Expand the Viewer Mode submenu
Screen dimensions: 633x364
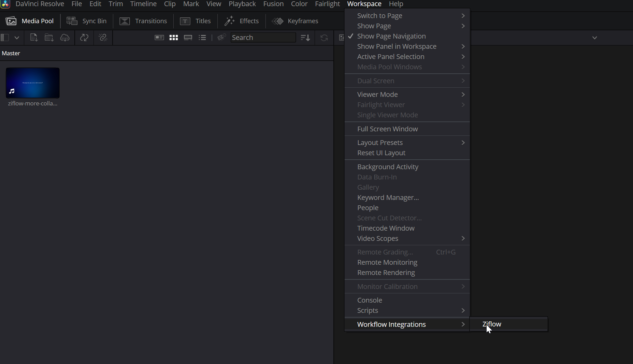[407, 94]
